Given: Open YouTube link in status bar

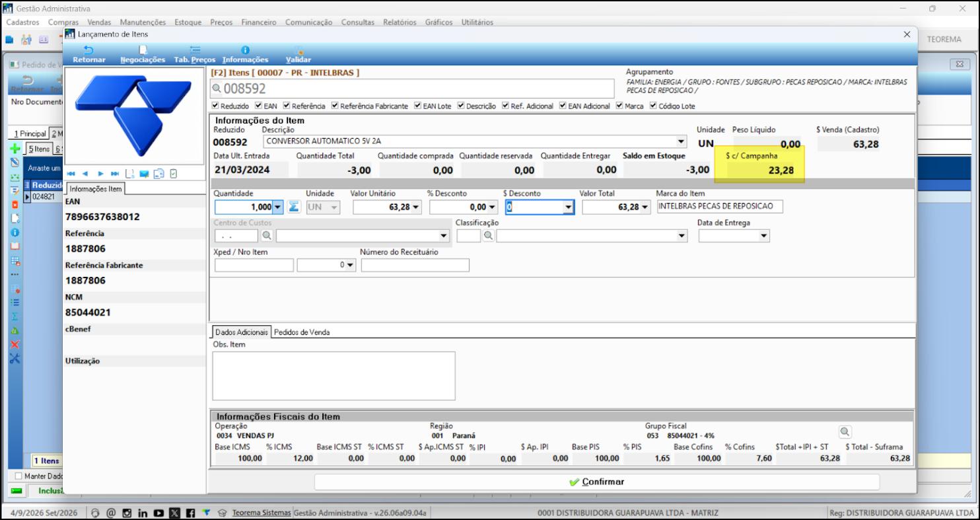Looking at the screenshot, I should [x=158, y=513].
